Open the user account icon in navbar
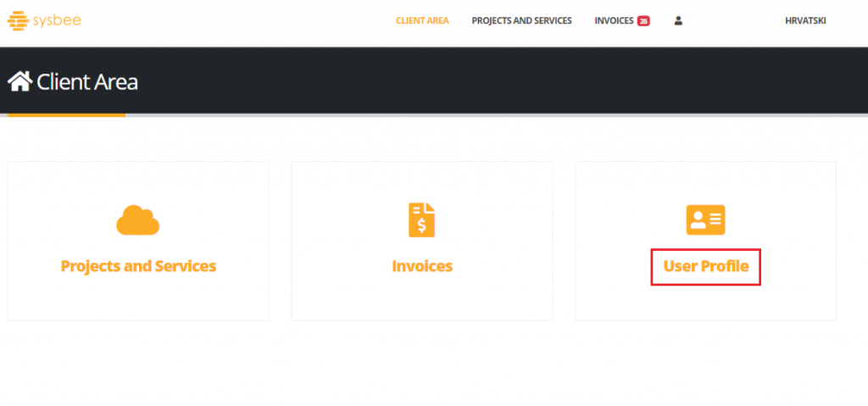 pyautogui.click(x=678, y=21)
